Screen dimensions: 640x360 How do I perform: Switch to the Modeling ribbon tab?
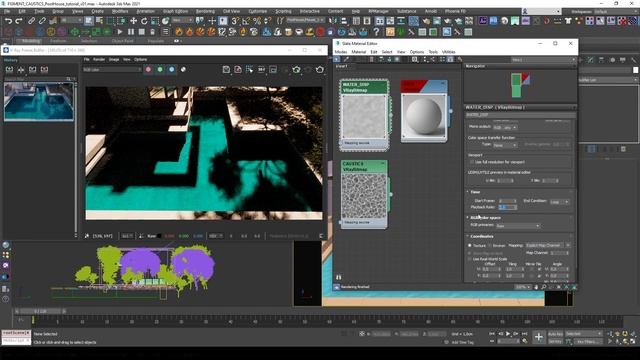coord(31,41)
